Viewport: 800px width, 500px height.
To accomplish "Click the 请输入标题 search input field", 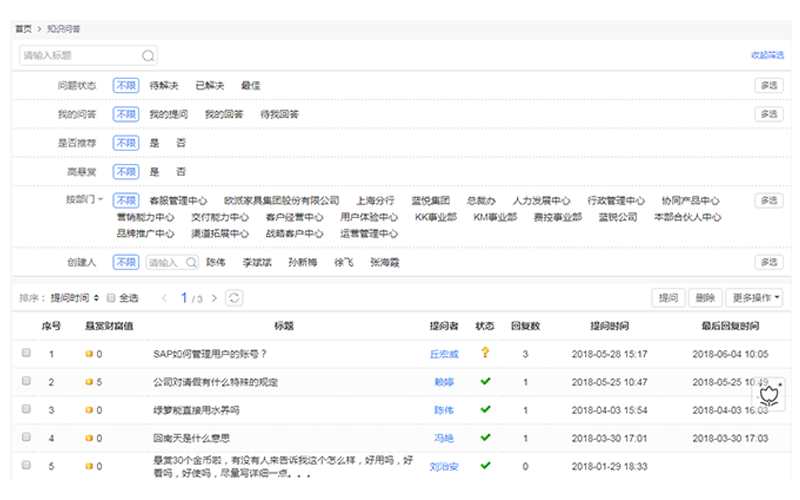I will coord(80,56).
